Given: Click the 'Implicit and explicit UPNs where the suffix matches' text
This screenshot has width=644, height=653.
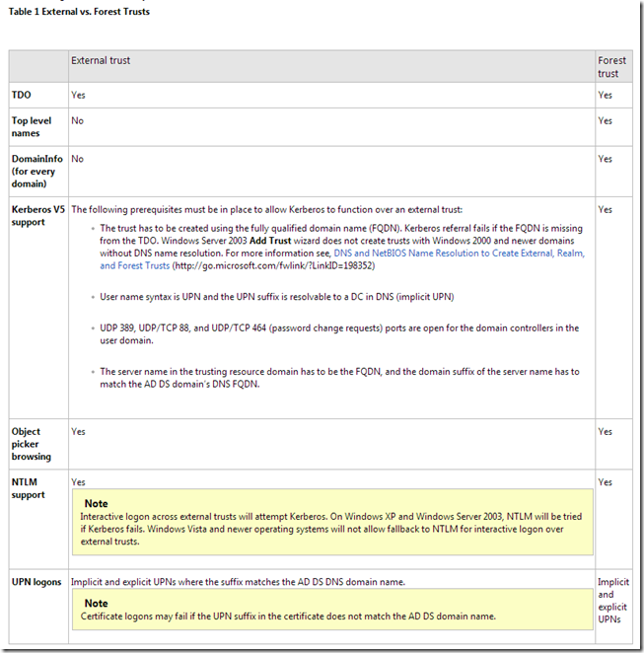Looking at the screenshot, I should 238,582.
